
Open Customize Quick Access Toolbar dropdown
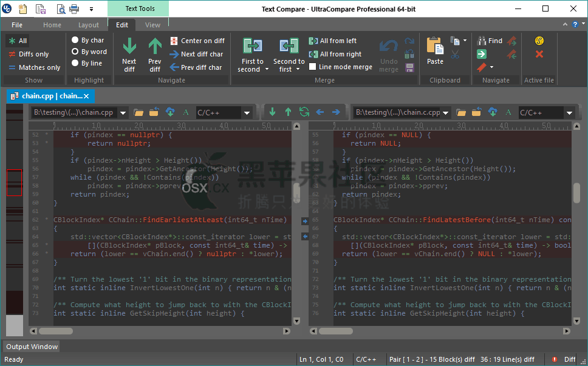coord(92,9)
